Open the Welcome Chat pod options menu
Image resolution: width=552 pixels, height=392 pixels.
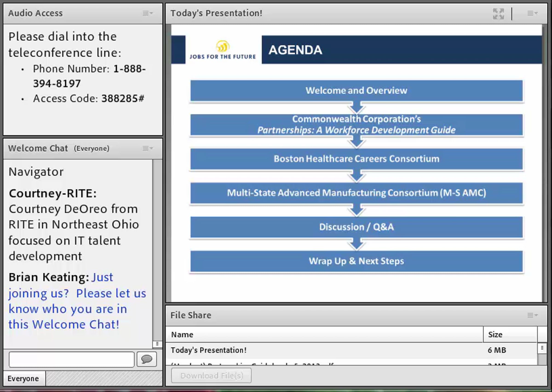148,148
